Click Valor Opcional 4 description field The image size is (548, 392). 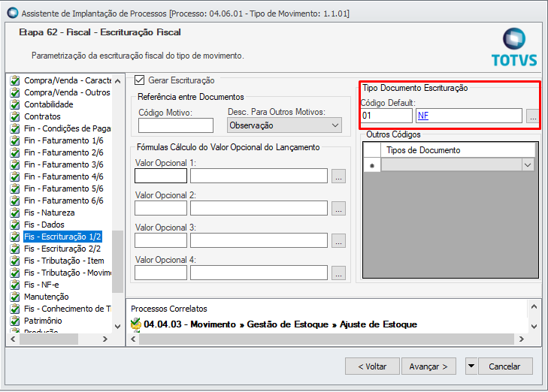pos(259,273)
